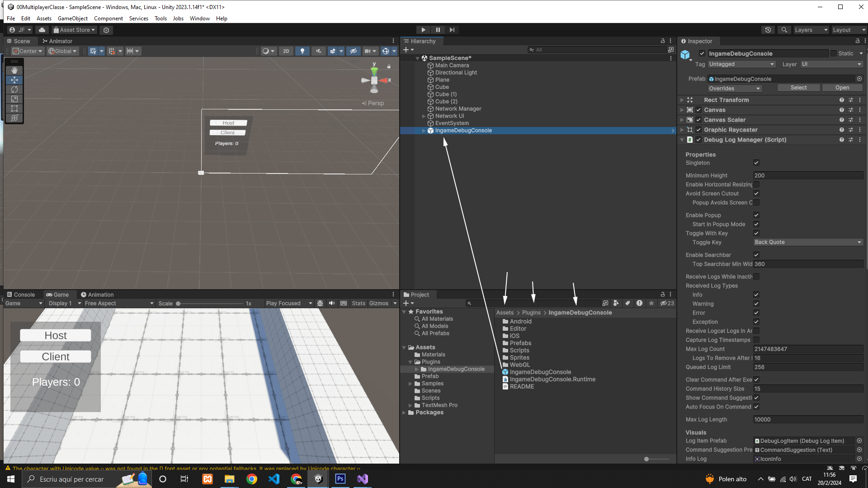Viewport: 868px width, 488px height.
Task: Expand the Rect Transform component
Action: pyautogui.click(x=682, y=100)
